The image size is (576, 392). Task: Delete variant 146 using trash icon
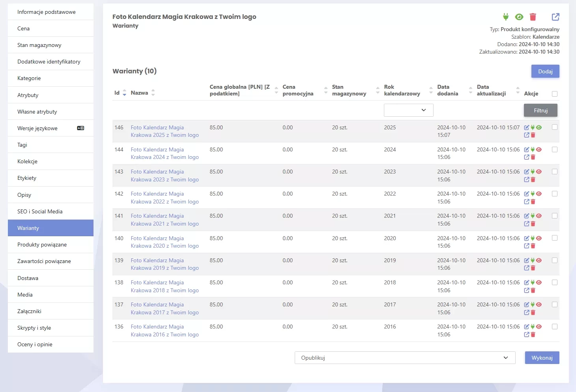533,135
